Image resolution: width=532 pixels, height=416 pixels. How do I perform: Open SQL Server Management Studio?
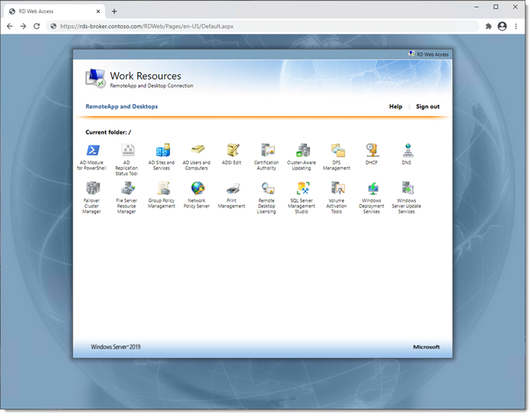coord(302,197)
